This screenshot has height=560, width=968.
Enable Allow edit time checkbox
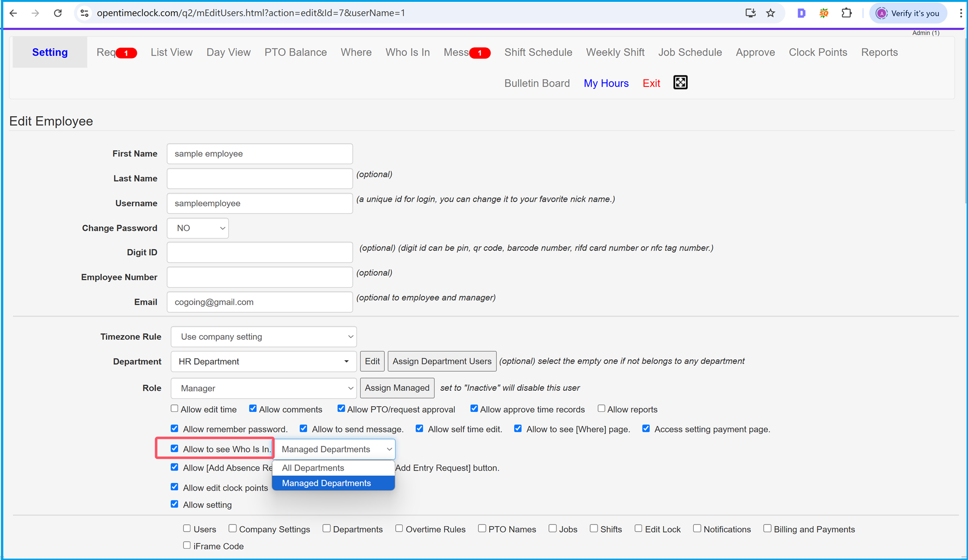tap(174, 409)
